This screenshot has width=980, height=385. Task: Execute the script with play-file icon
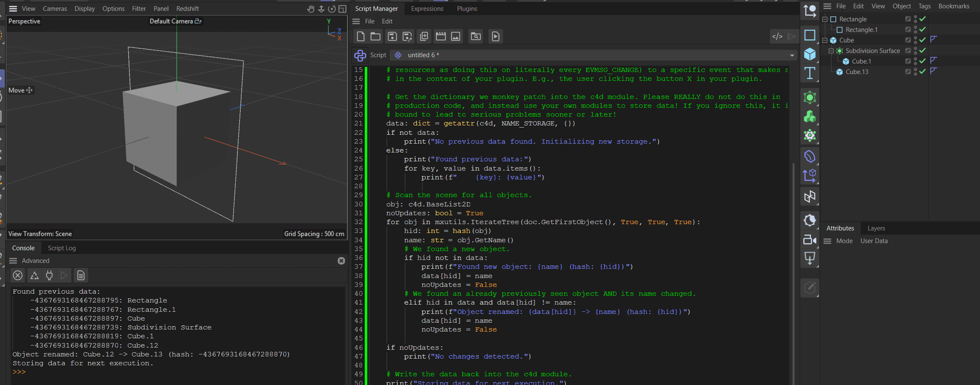pyautogui.click(x=496, y=36)
